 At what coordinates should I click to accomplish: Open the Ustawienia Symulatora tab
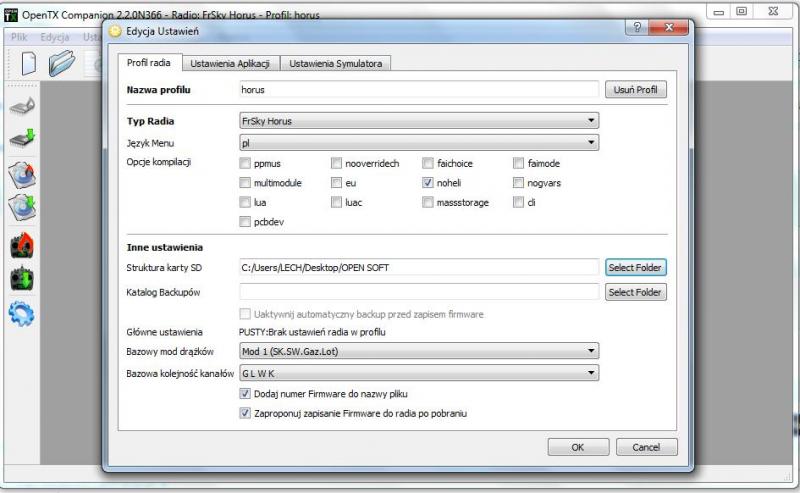click(336, 63)
